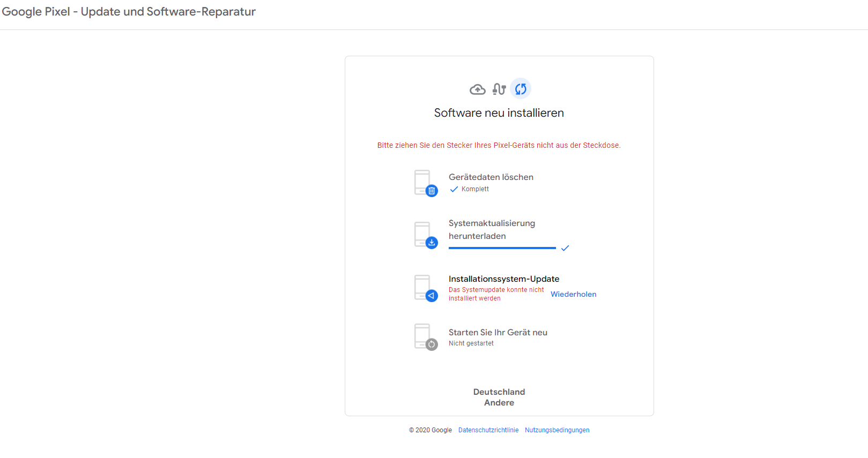The height and width of the screenshot is (458, 868).
Task: Click the error text Das Systemupdate konnte nicht installiert werden
Action: (496, 294)
